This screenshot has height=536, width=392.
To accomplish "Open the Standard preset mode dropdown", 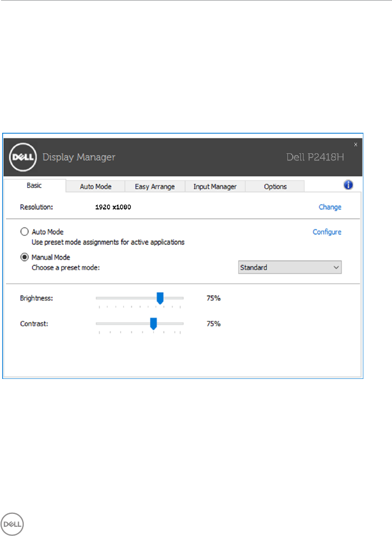I will 290,267.
